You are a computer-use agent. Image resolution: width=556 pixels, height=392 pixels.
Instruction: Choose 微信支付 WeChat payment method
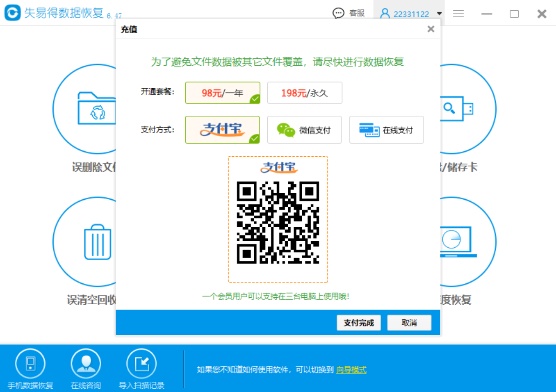(305, 129)
